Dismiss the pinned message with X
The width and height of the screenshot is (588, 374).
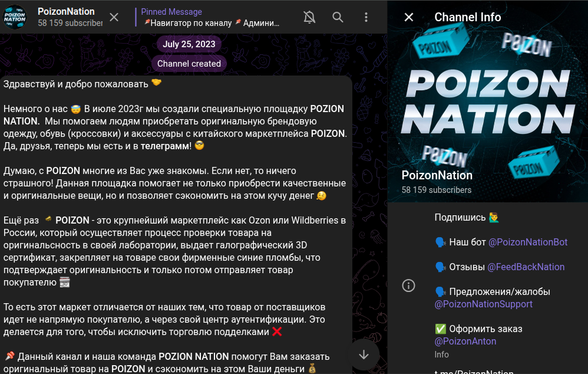114,17
